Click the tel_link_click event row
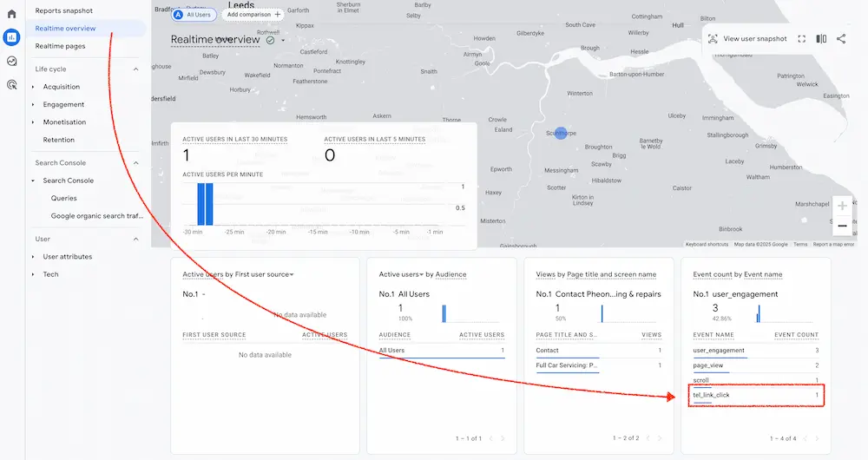The height and width of the screenshot is (460, 868). pos(756,395)
